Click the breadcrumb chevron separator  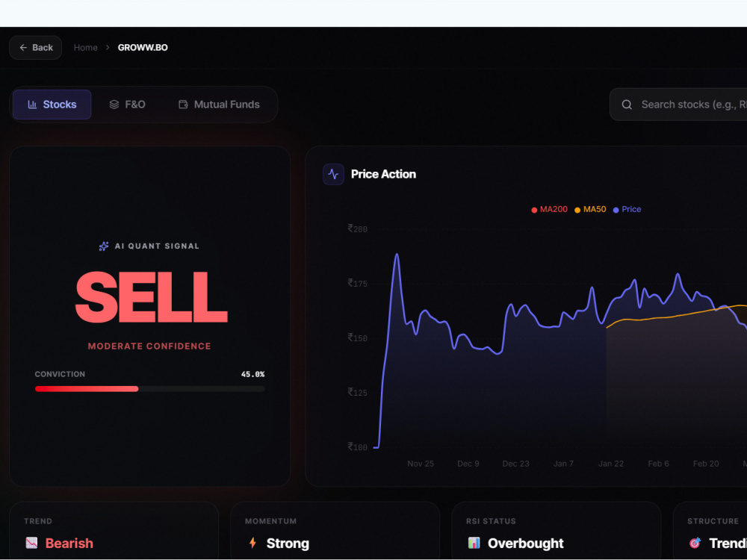[x=108, y=48]
